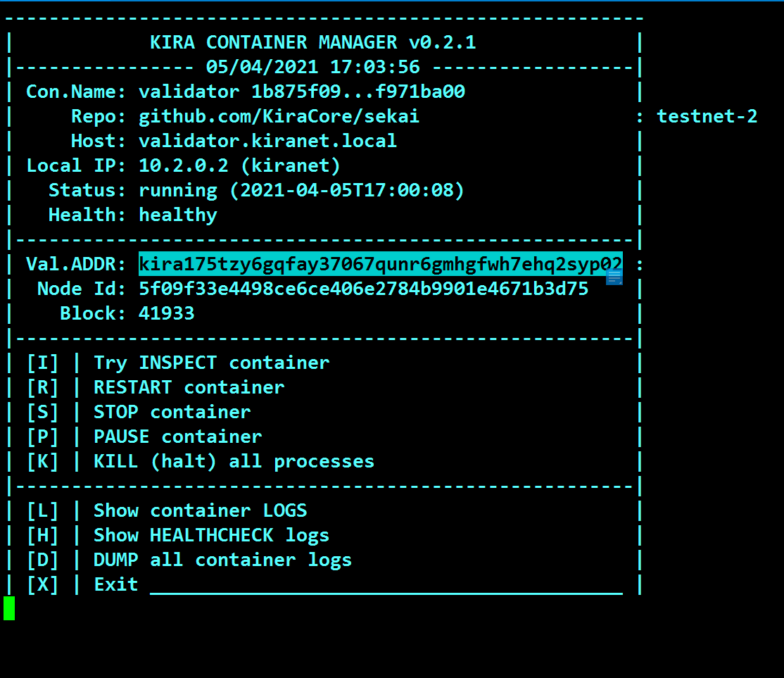Click the Node Id hash value
Screen dimensions: 784x678
tap(363, 289)
